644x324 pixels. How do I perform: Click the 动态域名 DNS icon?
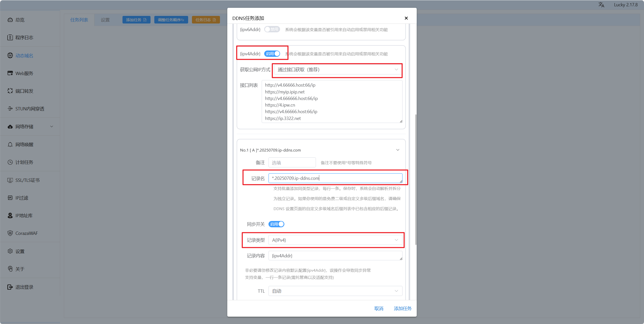(x=10, y=55)
